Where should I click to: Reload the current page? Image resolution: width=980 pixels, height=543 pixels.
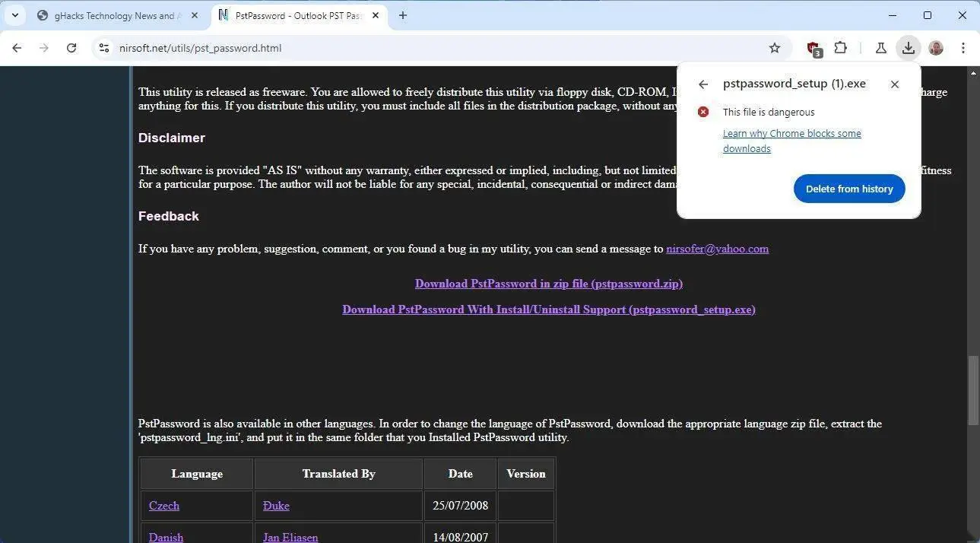[71, 48]
